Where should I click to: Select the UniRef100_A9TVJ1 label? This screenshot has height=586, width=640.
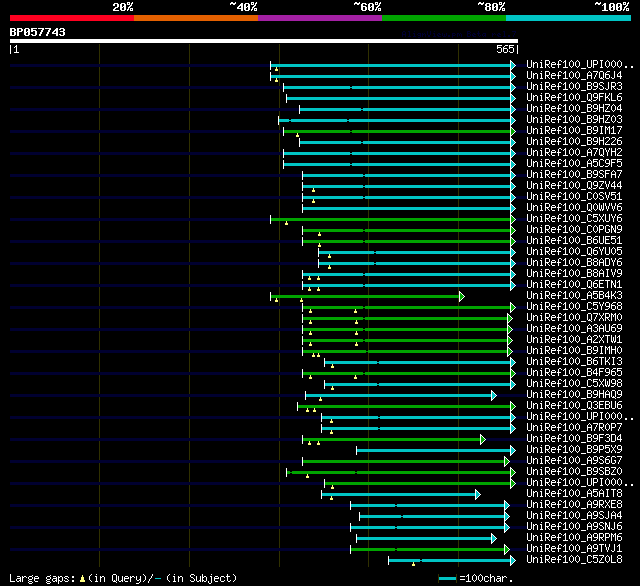[x=574, y=549]
